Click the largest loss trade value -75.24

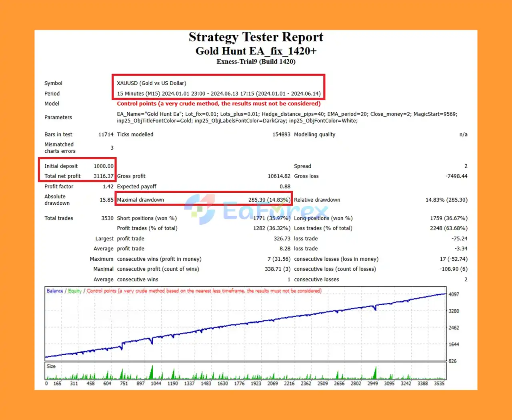[x=460, y=238]
